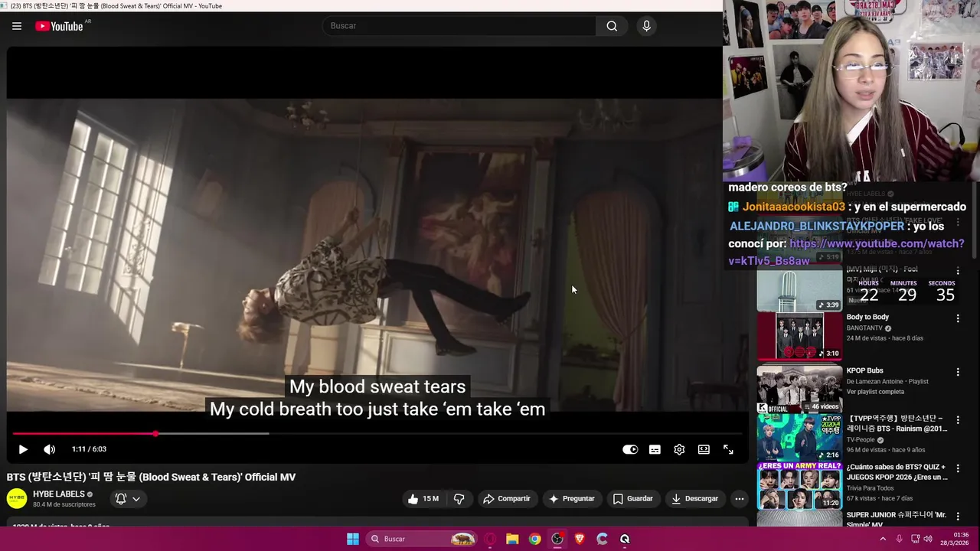
Task: Enter fullscreen on the video player
Action: (x=728, y=449)
